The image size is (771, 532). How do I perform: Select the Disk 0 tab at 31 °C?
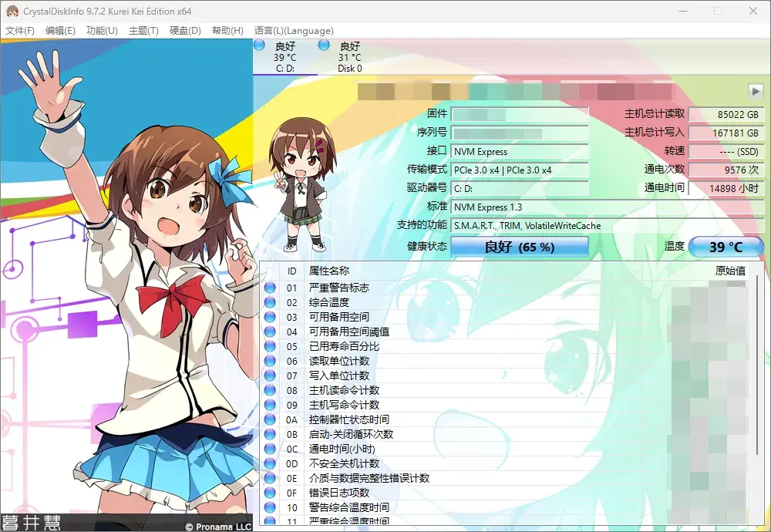click(x=349, y=57)
